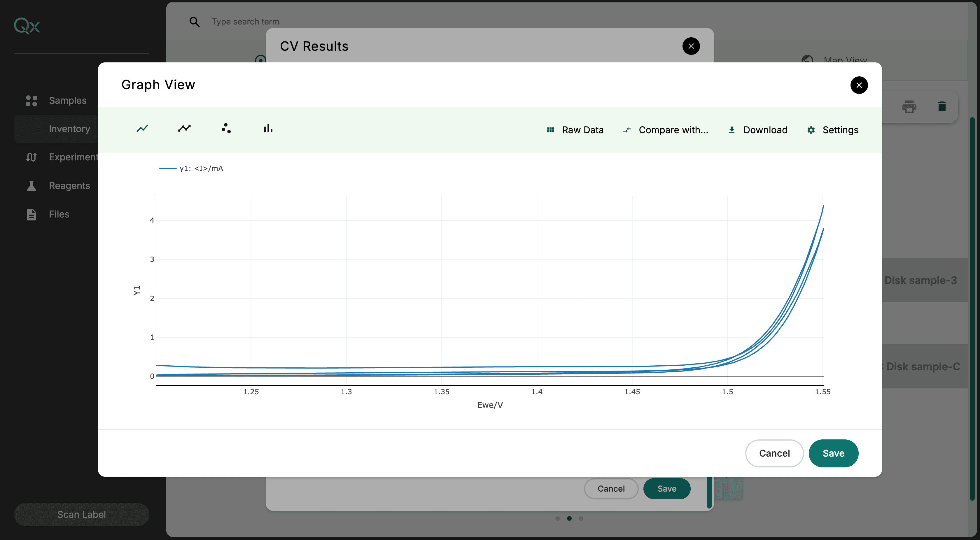The width and height of the screenshot is (980, 540).
Task: Close the CV Results panel
Action: [691, 46]
